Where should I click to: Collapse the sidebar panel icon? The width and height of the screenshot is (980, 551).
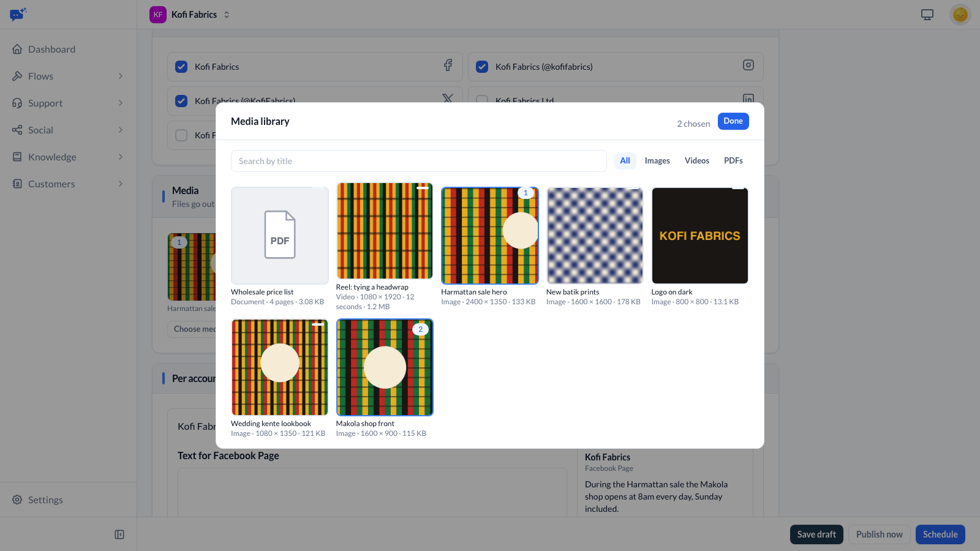[x=119, y=534]
